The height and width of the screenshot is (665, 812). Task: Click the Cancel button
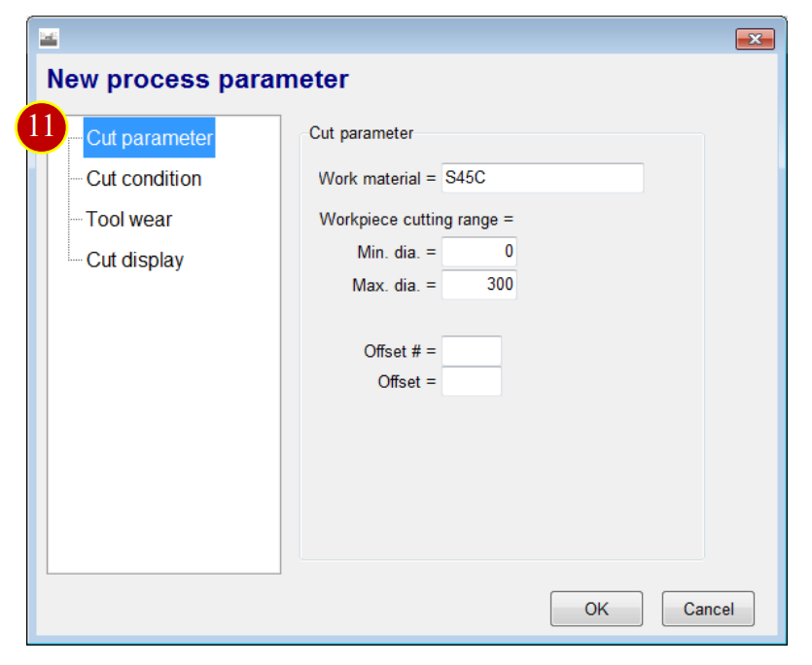coord(708,609)
